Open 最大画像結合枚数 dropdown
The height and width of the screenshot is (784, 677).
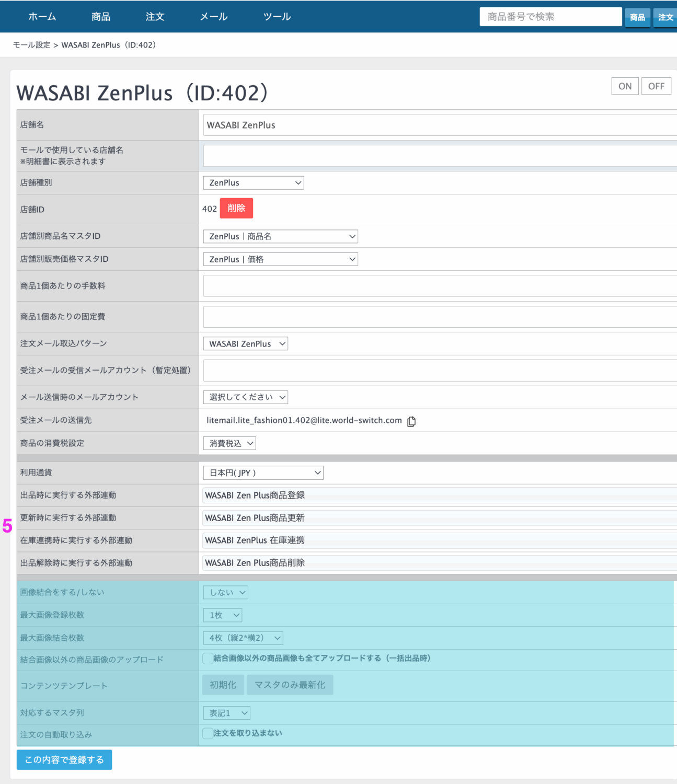click(243, 638)
